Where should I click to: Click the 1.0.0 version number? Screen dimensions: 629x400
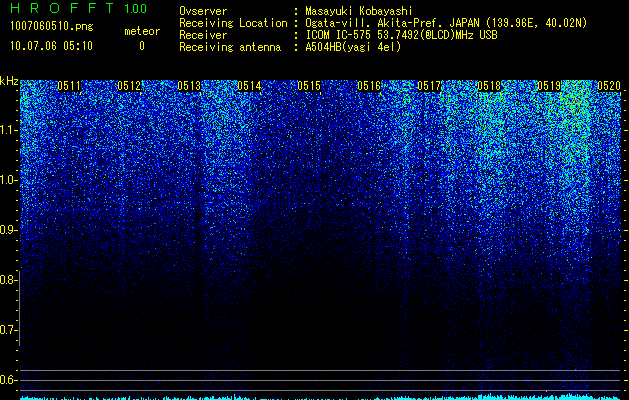(x=136, y=8)
